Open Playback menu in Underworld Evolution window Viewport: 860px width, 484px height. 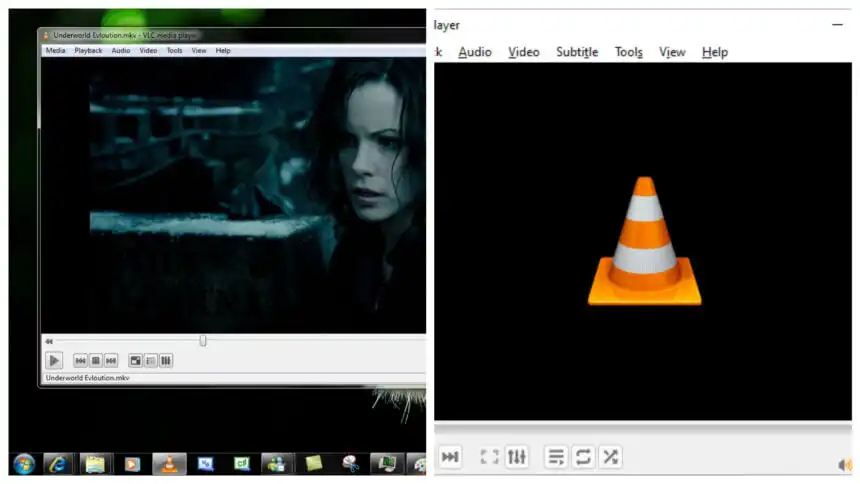point(88,50)
